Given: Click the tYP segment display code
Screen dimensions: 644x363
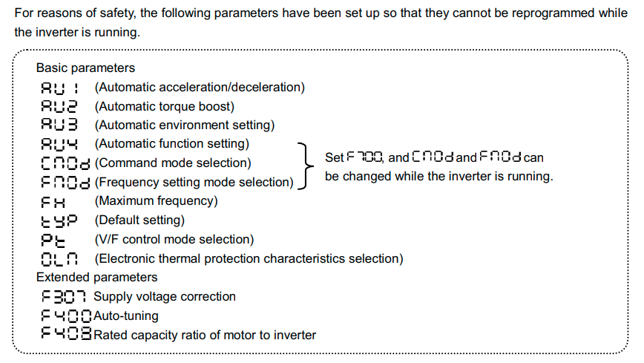Looking at the screenshot, I should pos(61,220).
